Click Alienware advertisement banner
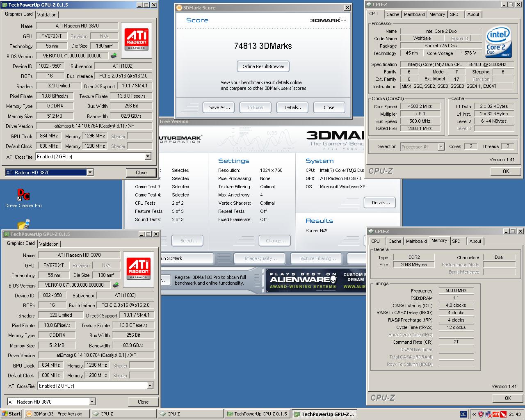The height and width of the screenshot is (420, 525). click(x=315, y=281)
